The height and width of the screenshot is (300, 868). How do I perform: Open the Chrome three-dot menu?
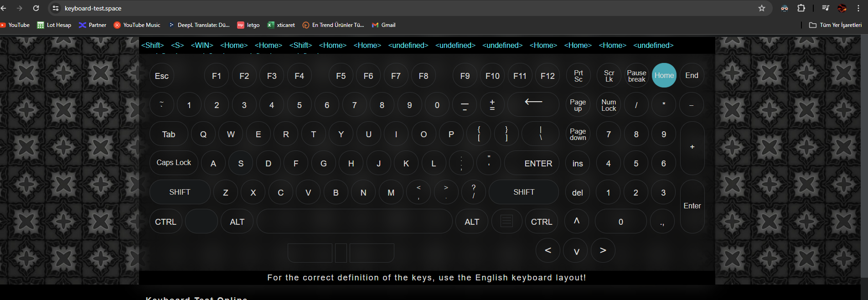858,8
